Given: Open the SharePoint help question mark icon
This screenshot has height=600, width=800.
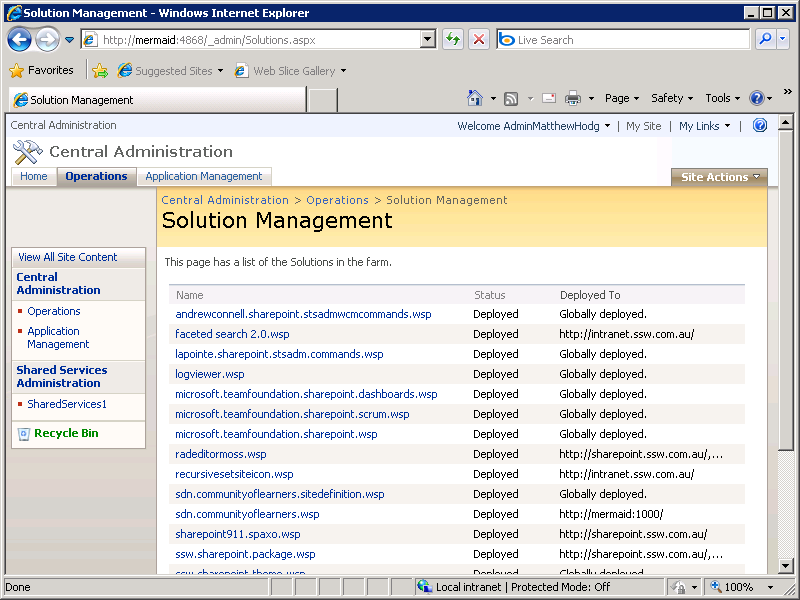Looking at the screenshot, I should click(x=759, y=126).
